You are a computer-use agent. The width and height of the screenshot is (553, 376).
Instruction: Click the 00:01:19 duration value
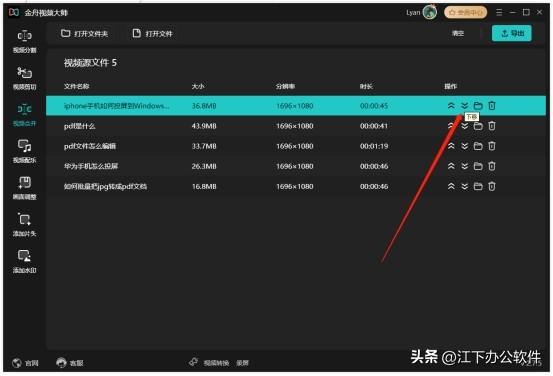click(374, 146)
